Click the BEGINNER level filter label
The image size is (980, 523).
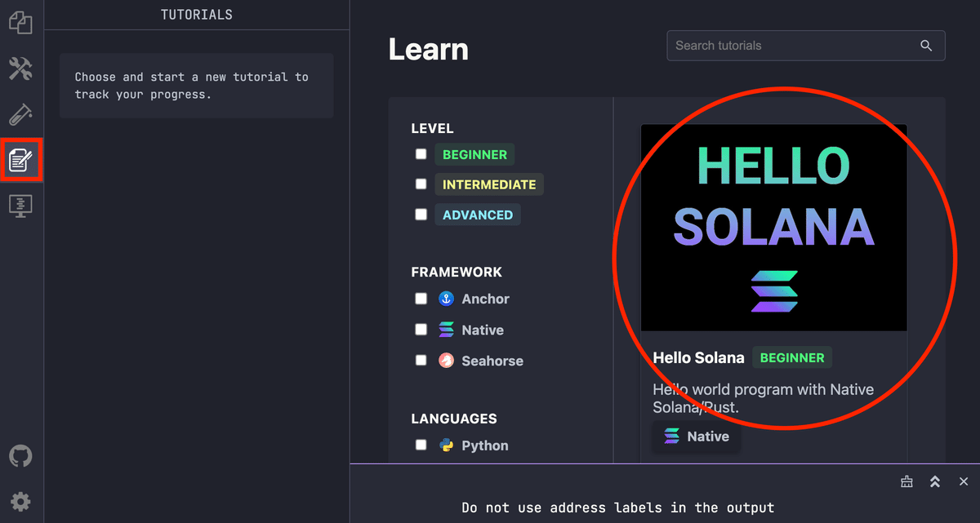[474, 154]
